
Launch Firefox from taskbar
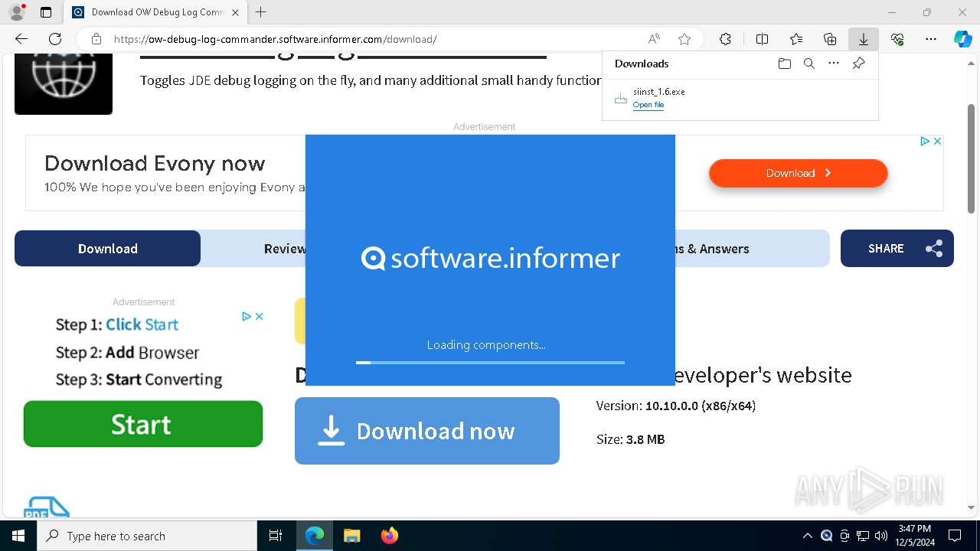(389, 536)
